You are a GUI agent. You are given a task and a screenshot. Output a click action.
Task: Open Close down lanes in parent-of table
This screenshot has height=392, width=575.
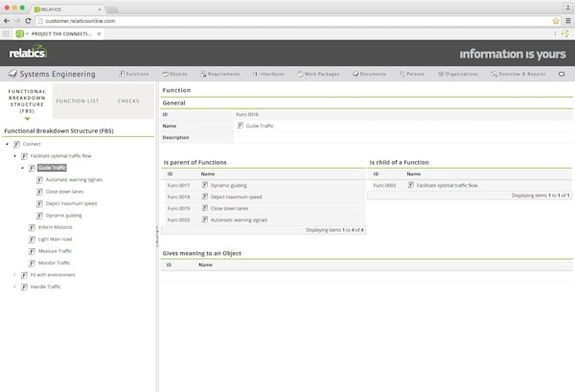point(230,208)
